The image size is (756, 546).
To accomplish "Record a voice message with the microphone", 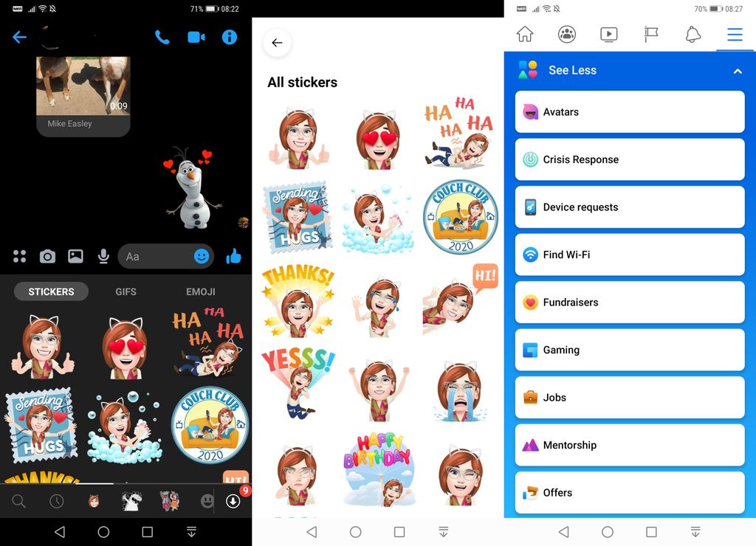I will point(103,256).
